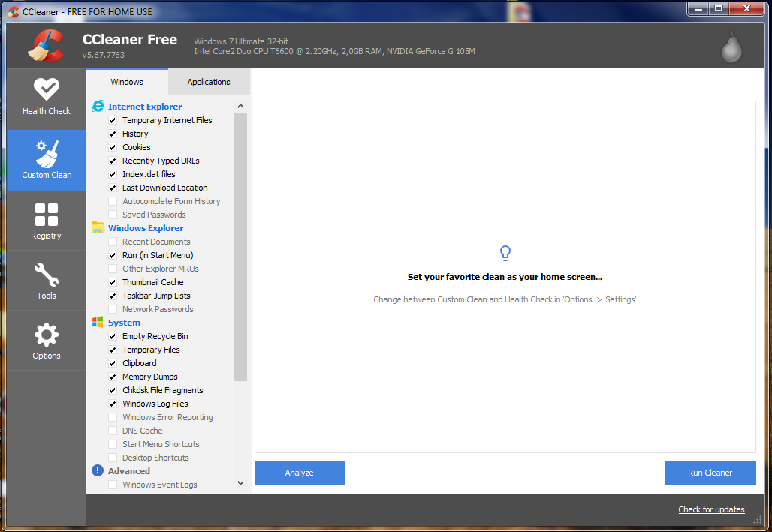The height and width of the screenshot is (532, 772).
Task: Open Tools wrench icon
Action: pos(47,275)
